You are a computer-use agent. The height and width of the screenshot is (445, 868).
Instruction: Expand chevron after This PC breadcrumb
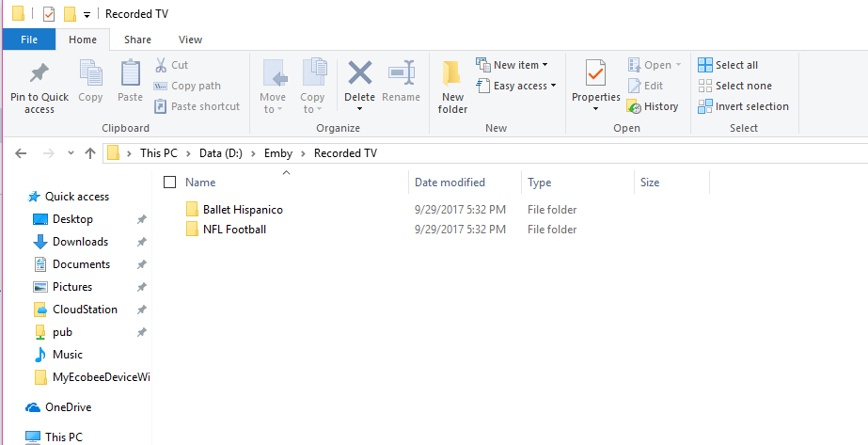pyautogui.click(x=188, y=153)
